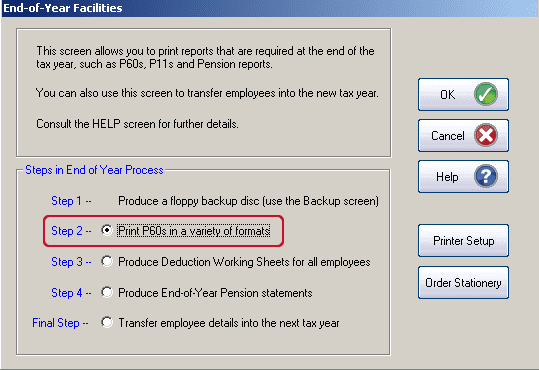Click the blue 'Final Step --' label
Screen dimensions: 539x370
click(x=60, y=323)
